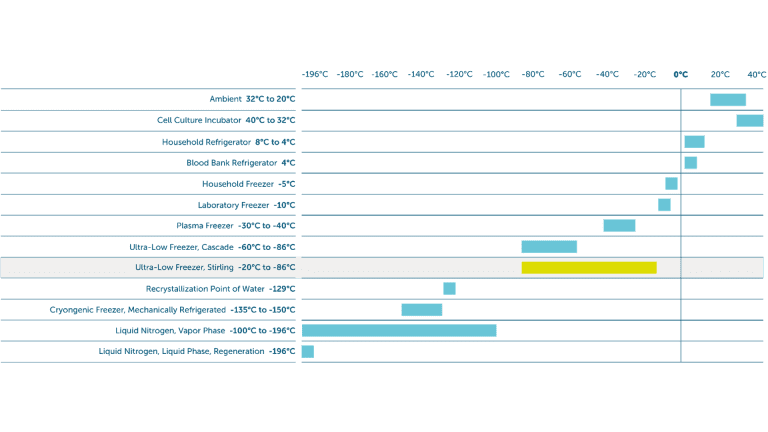Click the Cell Culture Incubator bar

(749, 120)
